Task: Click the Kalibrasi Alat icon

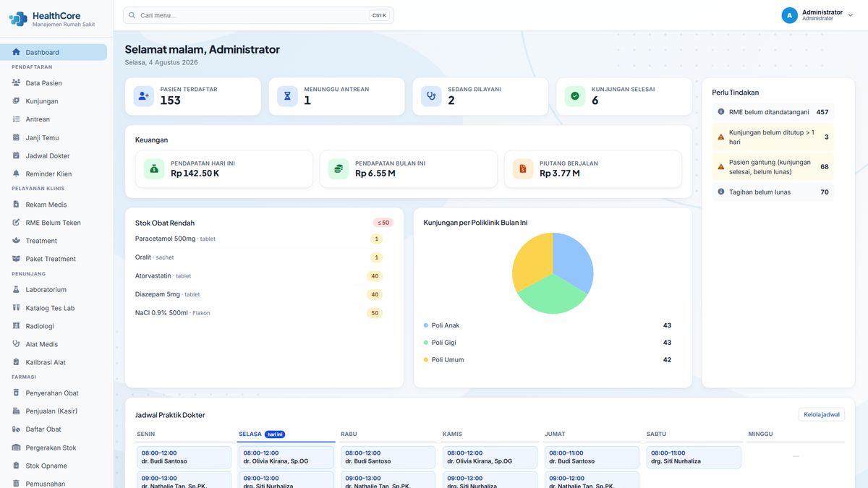Action: coord(16,362)
